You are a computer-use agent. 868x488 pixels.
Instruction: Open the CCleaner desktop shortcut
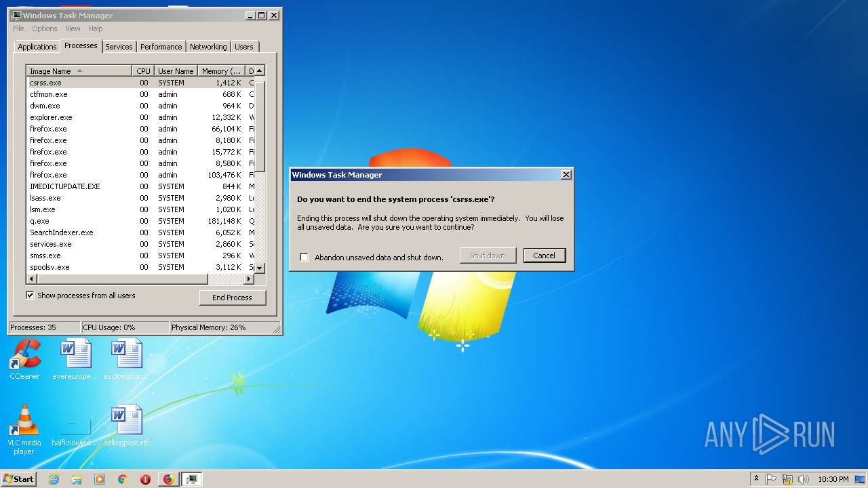pyautogui.click(x=24, y=359)
